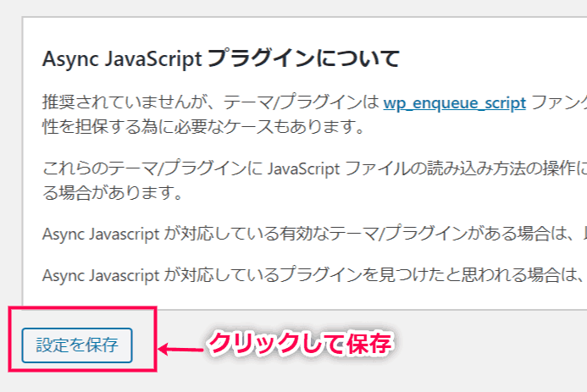The width and height of the screenshot is (587, 392).
Task: Open the wp_enqueue_script link
Action: (x=455, y=102)
